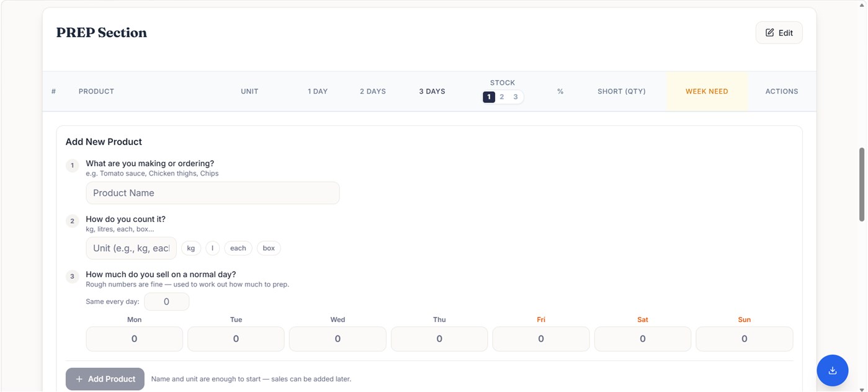Click the PRODUCT column header
The width and height of the screenshot is (868, 392).
pyautogui.click(x=96, y=91)
